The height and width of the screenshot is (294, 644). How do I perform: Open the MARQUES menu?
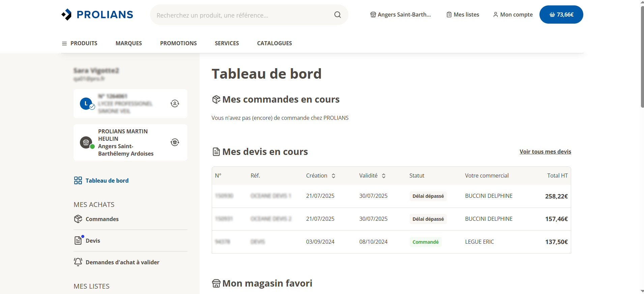(129, 43)
